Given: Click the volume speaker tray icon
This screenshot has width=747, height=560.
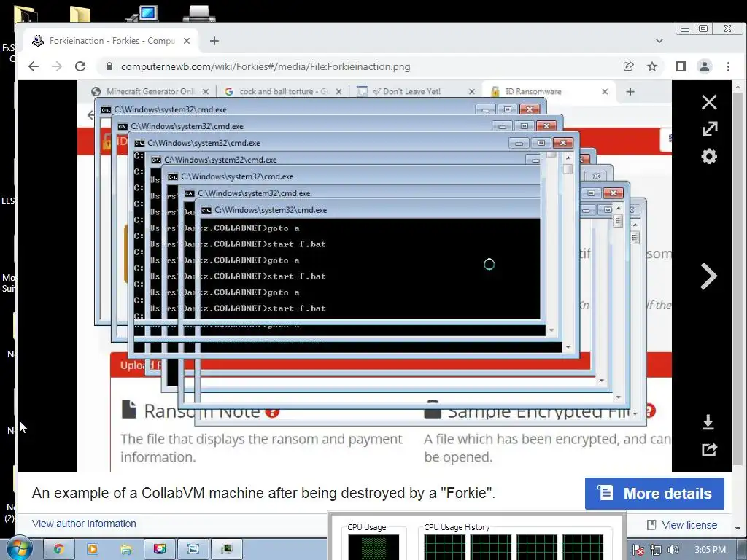Looking at the screenshot, I should tap(673, 550).
